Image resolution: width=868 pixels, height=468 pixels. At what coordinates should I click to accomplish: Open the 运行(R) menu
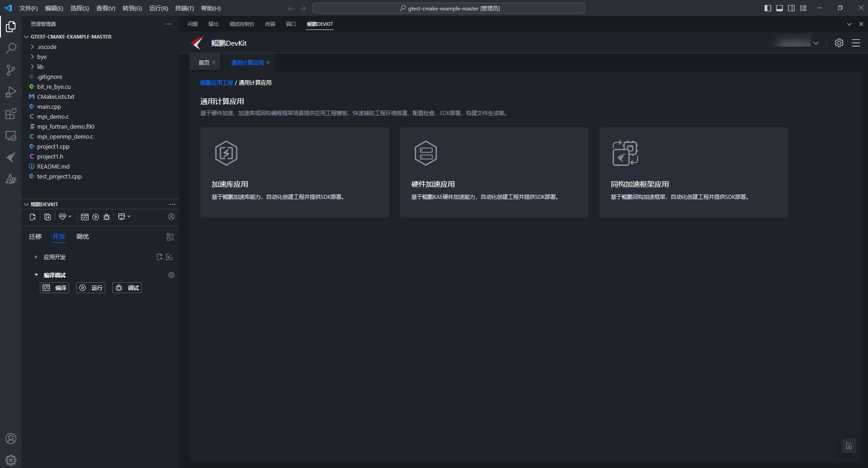coord(158,8)
